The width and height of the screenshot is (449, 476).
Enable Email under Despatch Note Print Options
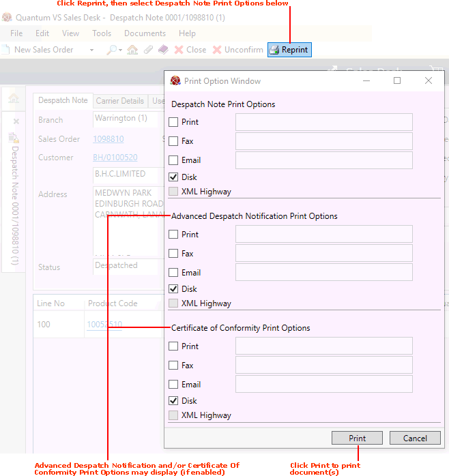pyautogui.click(x=173, y=160)
